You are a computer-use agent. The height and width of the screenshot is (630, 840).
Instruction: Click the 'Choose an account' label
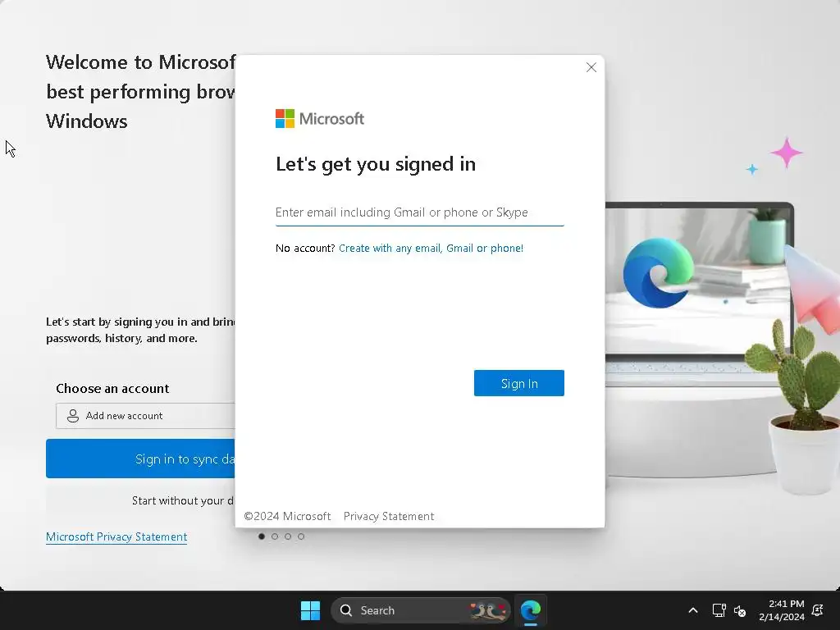(x=112, y=388)
